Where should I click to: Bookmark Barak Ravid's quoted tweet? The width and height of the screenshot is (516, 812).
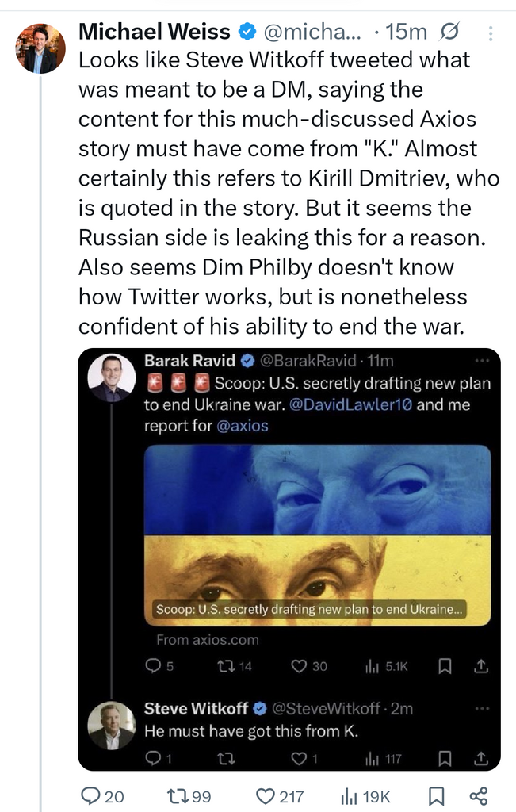point(445,667)
